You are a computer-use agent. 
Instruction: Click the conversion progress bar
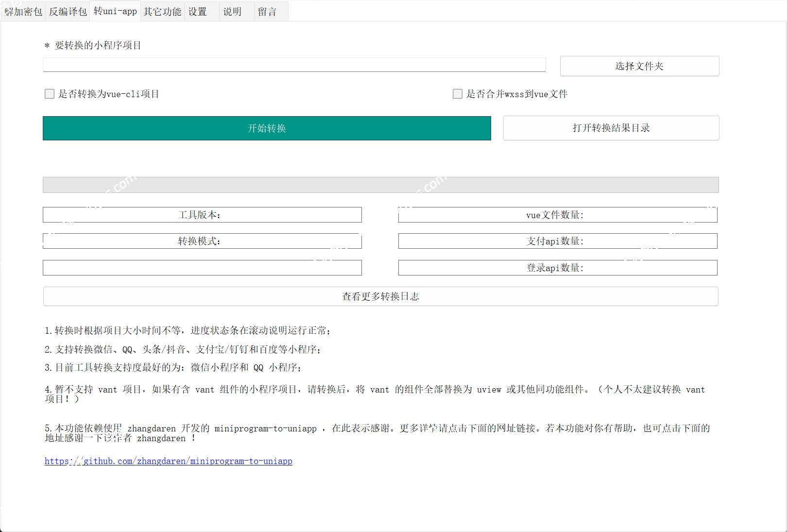(380, 185)
